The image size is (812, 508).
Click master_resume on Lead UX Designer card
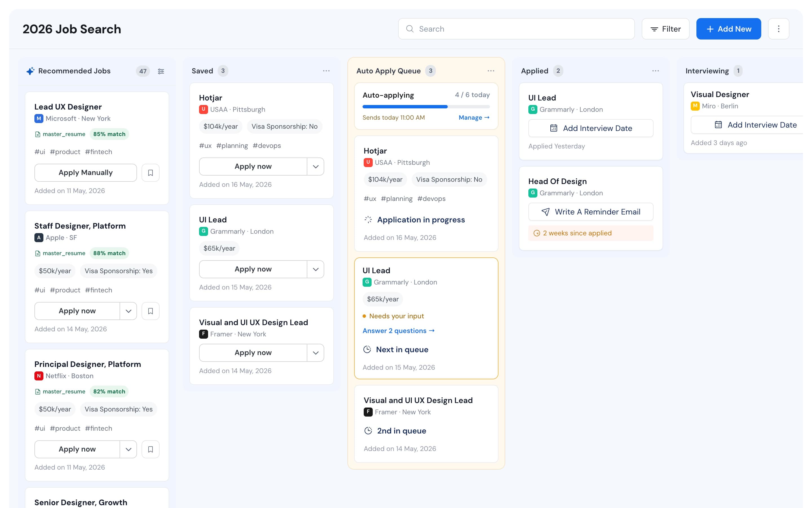coord(60,134)
